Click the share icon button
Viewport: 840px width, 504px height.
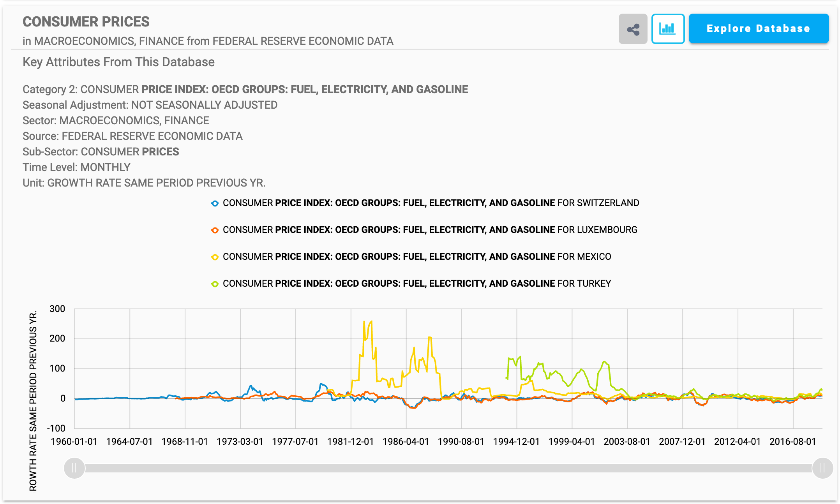(633, 29)
